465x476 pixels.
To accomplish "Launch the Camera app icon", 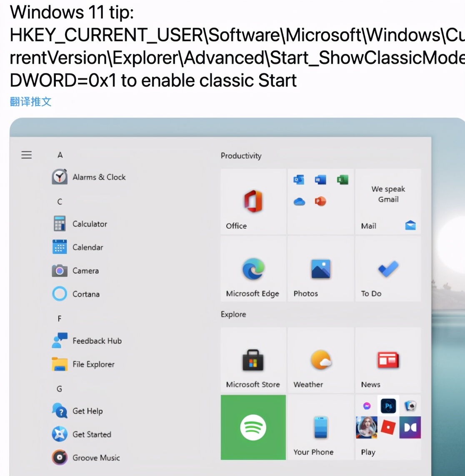I will click(60, 270).
